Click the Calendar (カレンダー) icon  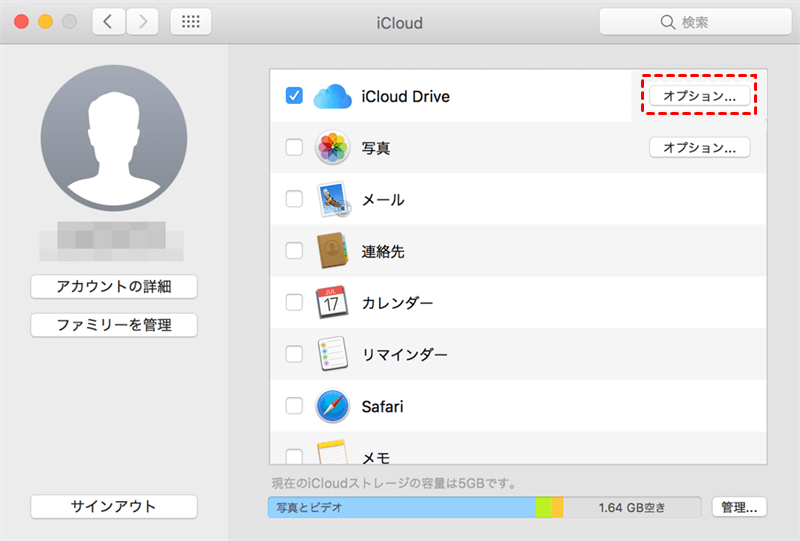click(332, 302)
